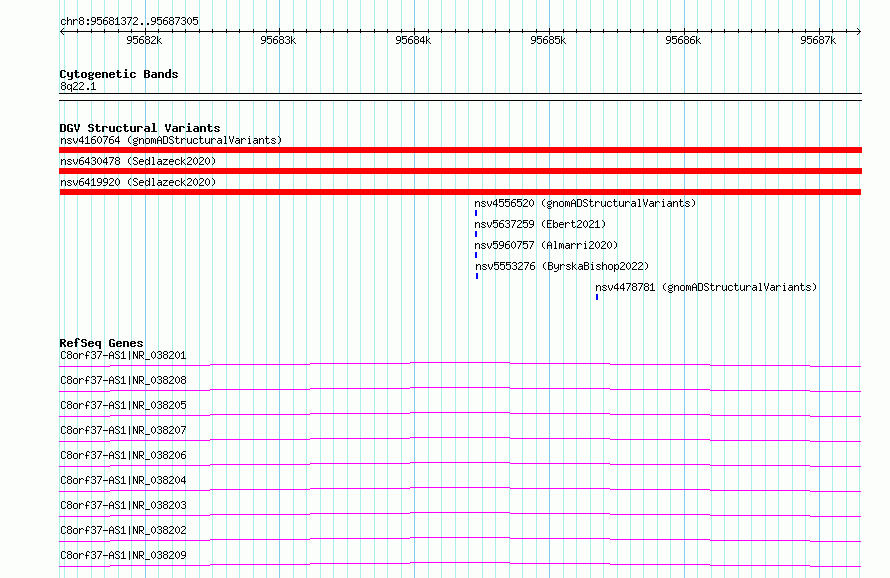The width and height of the screenshot is (890, 578).
Task: Click the magenta line for NR_038208
Action: 460,389
